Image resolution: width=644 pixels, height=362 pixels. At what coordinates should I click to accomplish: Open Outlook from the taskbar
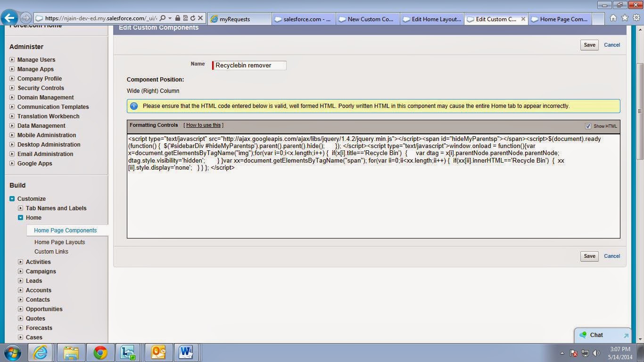point(158,353)
